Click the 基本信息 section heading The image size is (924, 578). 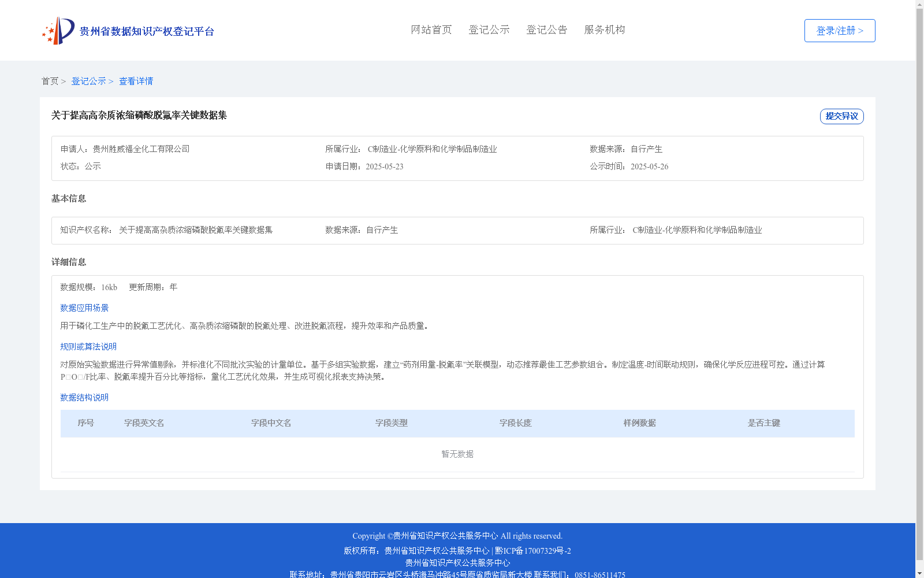[x=69, y=198]
